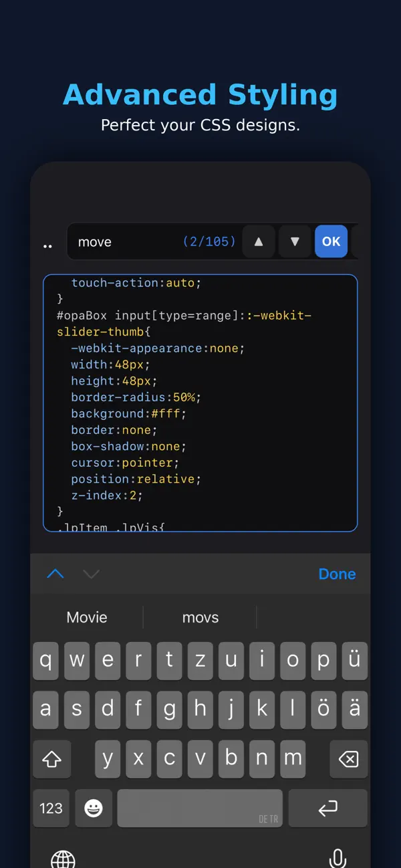Click the '-webkit-appearance:none;' line
The width and height of the screenshot is (401, 868).
[158, 348]
